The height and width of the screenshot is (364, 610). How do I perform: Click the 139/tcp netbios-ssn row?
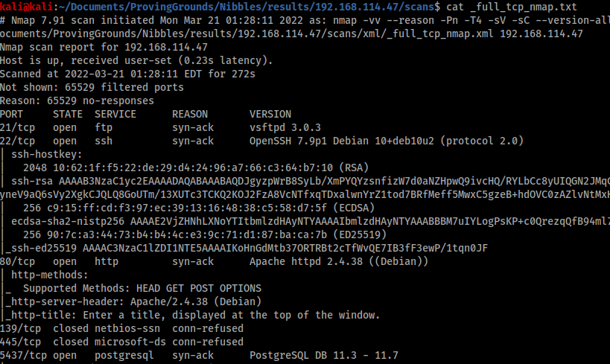121,328
